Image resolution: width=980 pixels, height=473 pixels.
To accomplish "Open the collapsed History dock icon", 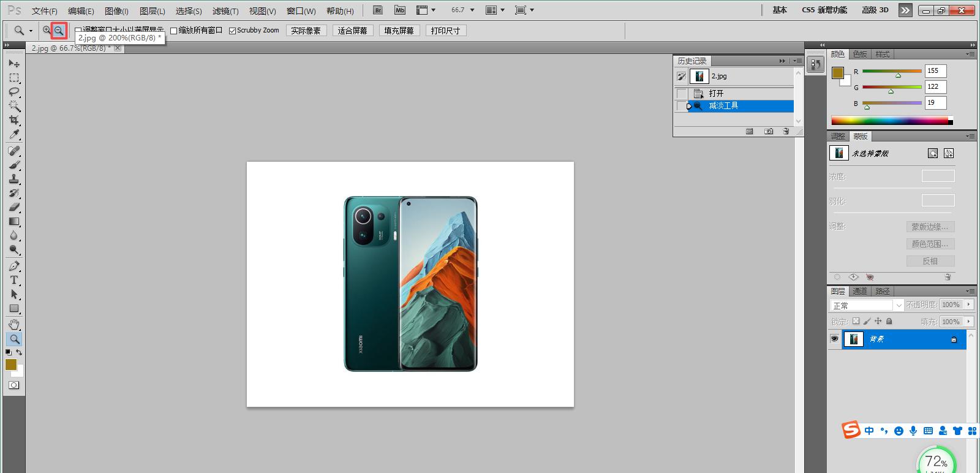I will tap(815, 64).
